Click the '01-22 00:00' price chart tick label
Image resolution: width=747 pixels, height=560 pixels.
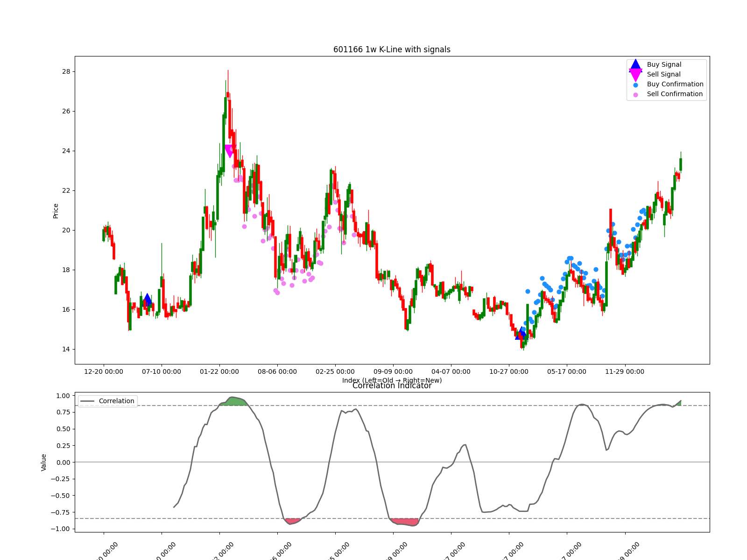point(219,371)
